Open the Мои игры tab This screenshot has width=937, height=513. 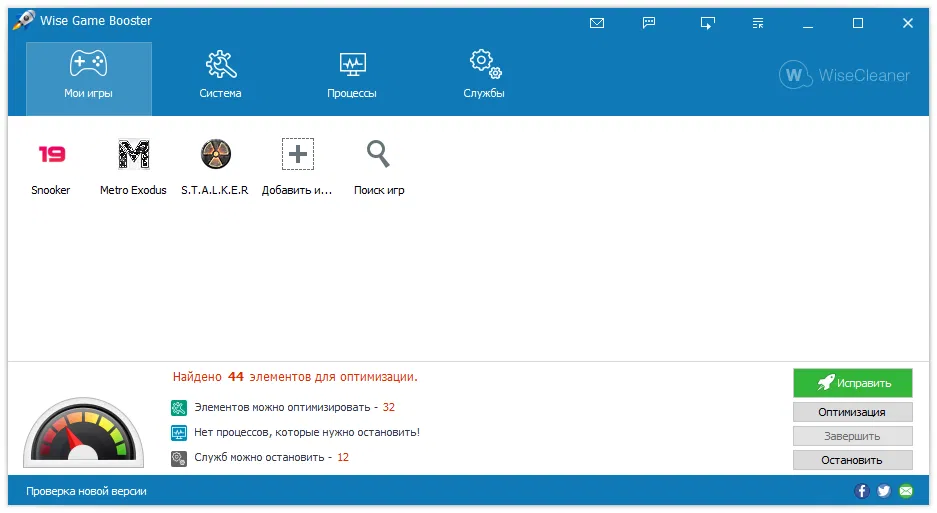[x=88, y=79]
